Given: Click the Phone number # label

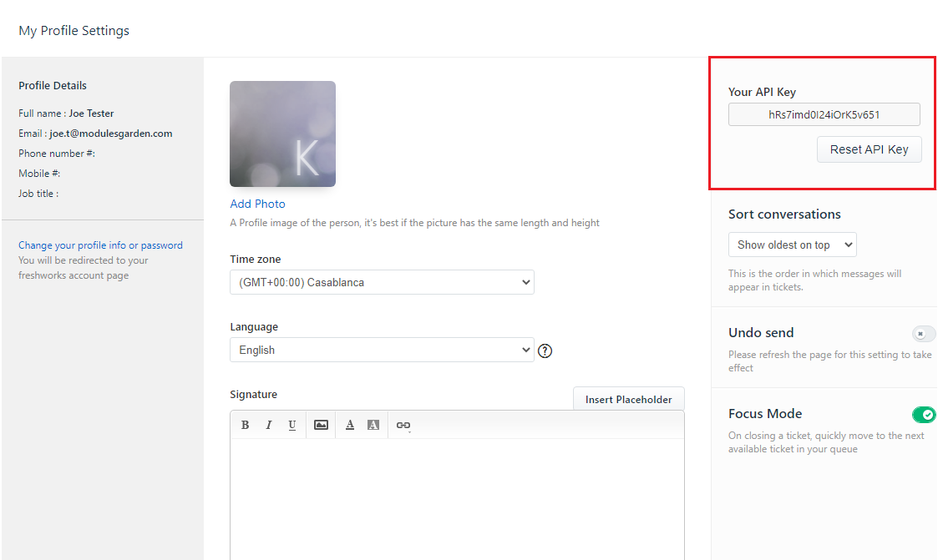Looking at the screenshot, I should 57,153.
